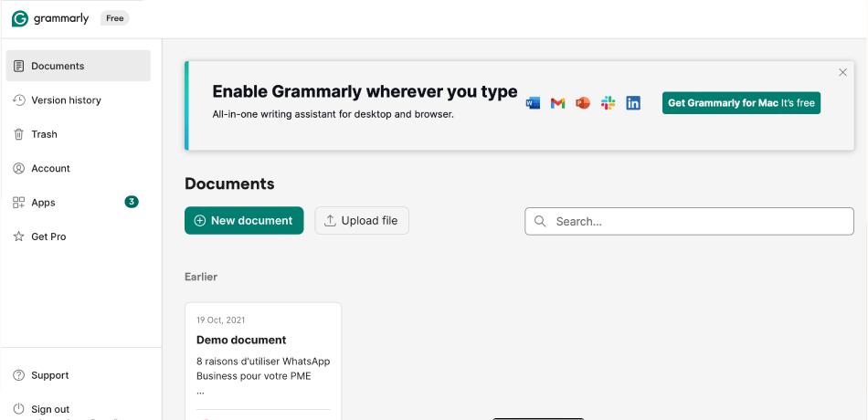Click Get Grammarly for Mac button
The width and height of the screenshot is (868, 420).
click(741, 103)
